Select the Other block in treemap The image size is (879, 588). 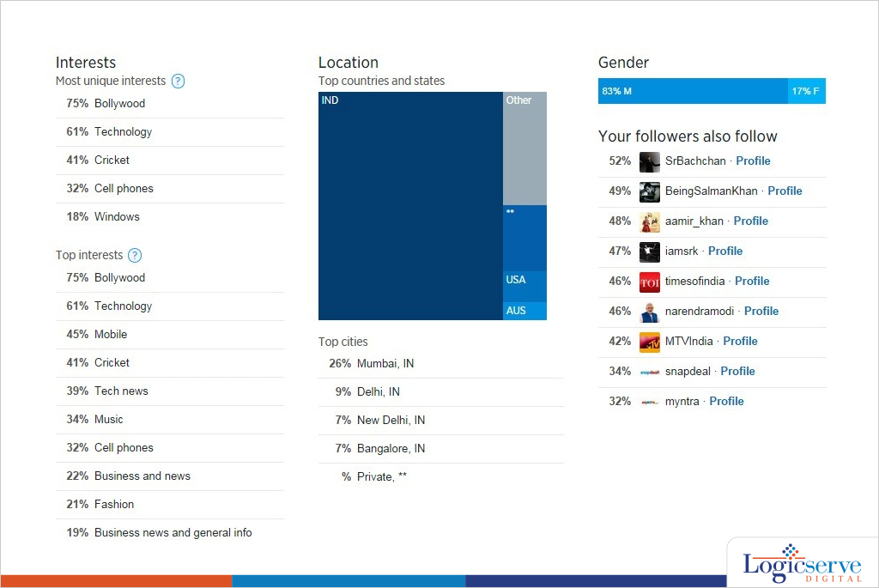click(x=524, y=148)
